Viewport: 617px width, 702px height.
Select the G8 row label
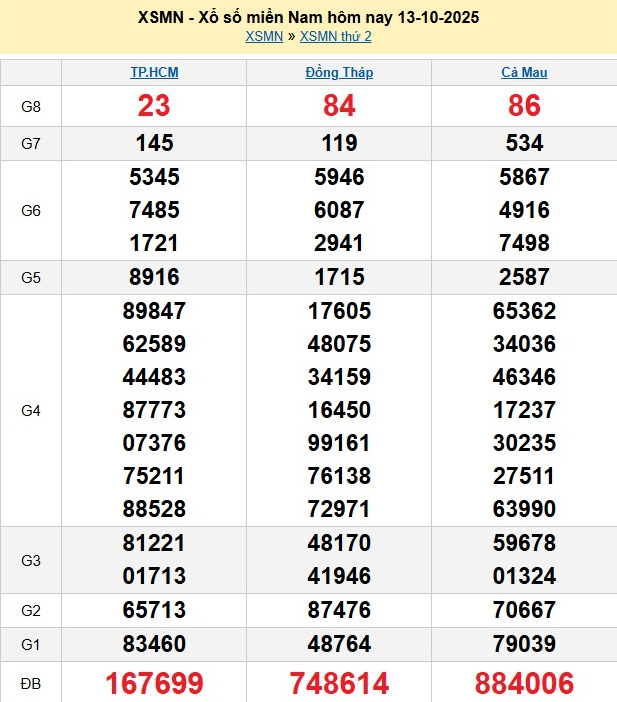click(x=30, y=106)
